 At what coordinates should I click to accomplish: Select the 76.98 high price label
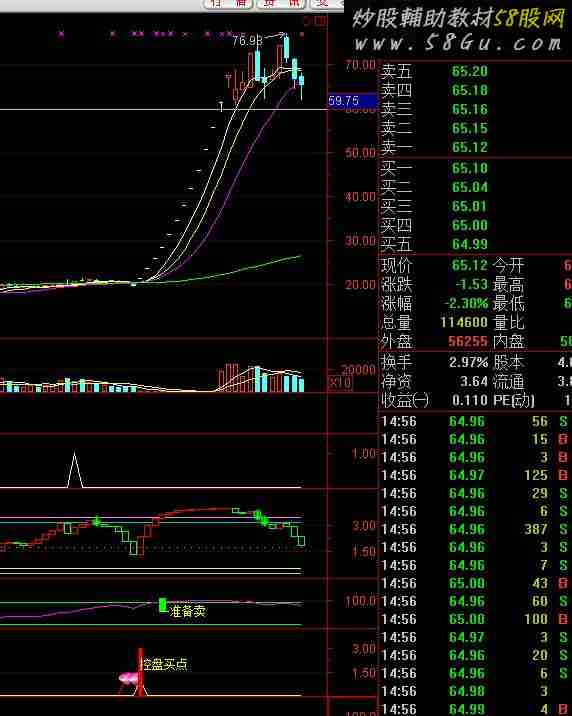247,41
